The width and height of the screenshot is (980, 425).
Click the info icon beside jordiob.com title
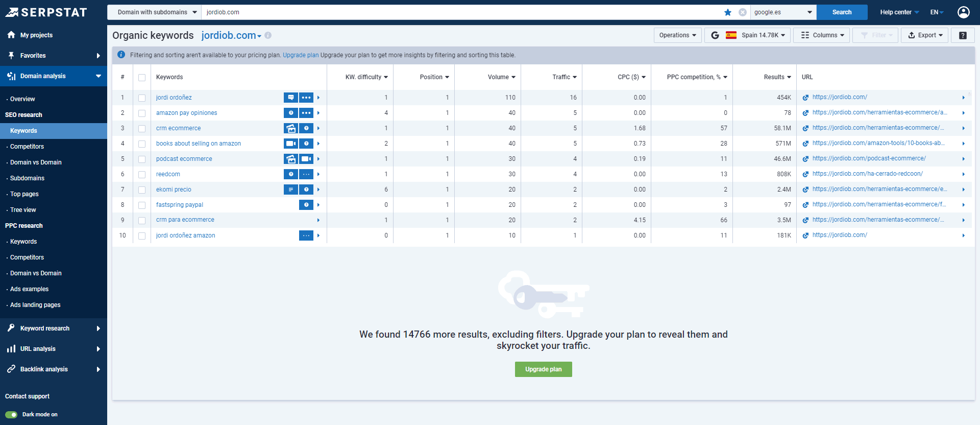268,35
